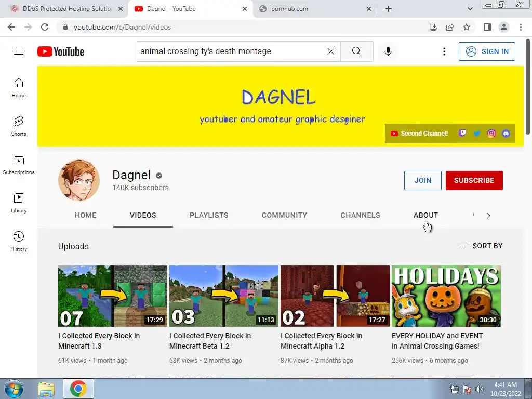The image size is (532, 399).
Task: Click the share page icon in address bar
Action: pyautogui.click(x=450, y=27)
